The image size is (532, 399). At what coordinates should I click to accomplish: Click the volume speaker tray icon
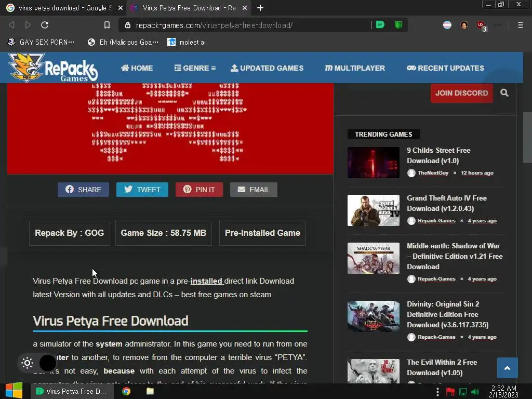475,392
